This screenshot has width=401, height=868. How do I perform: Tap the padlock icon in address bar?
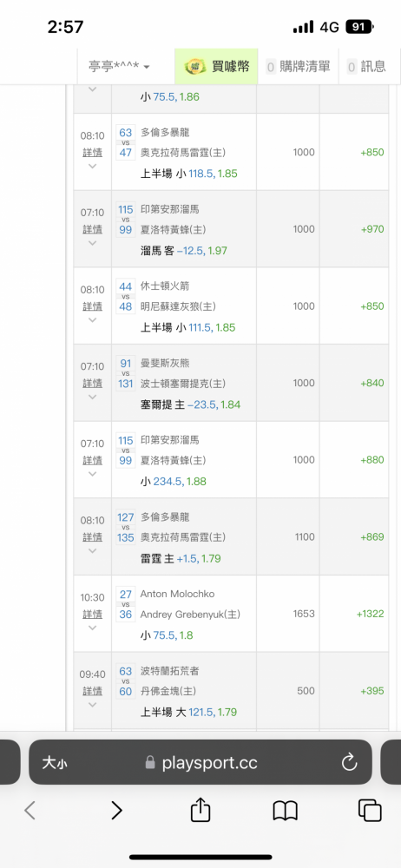[150, 763]
